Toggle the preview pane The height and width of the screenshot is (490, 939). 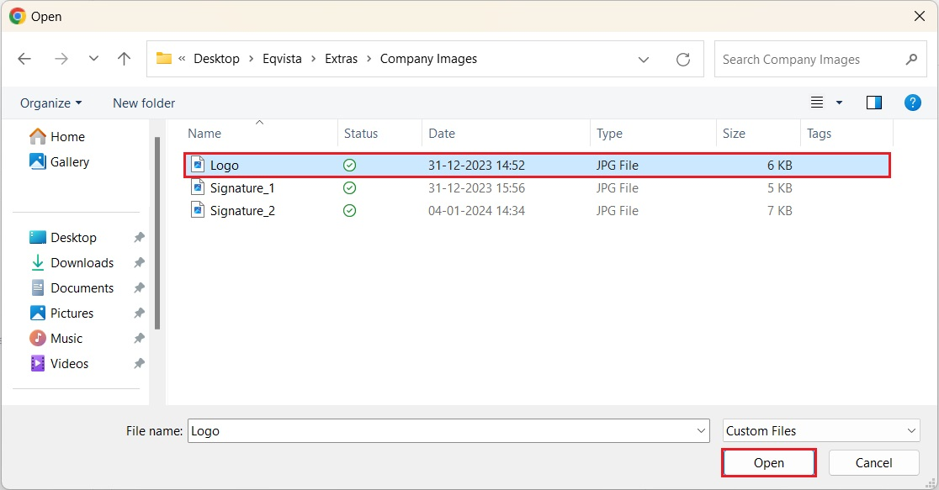tap(874, 102)
